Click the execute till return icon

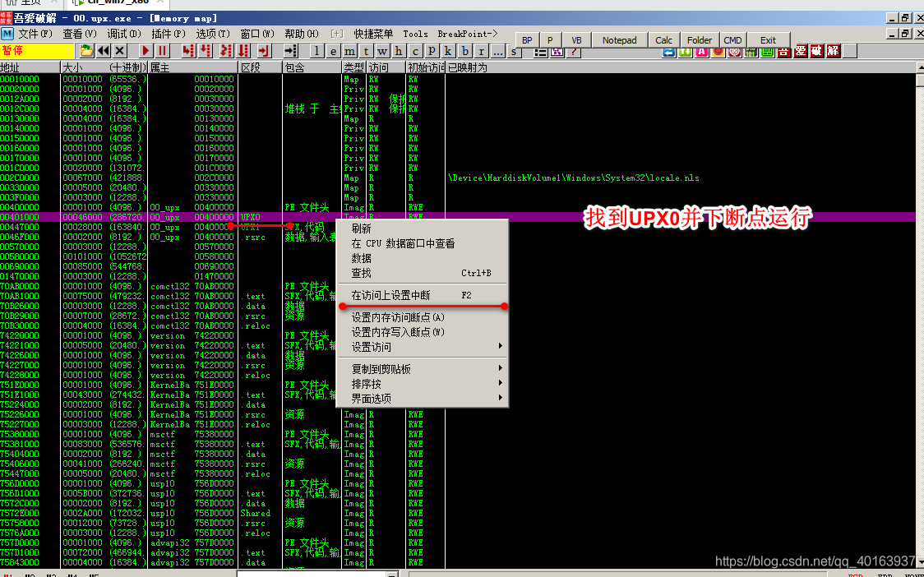(x=264, y=51)
